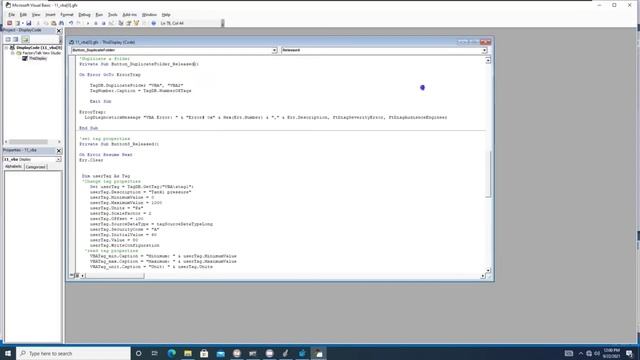Open the Add-Ins menu
Image resolution: width=640 pixels, height=360 pixels.
(130, 15)
